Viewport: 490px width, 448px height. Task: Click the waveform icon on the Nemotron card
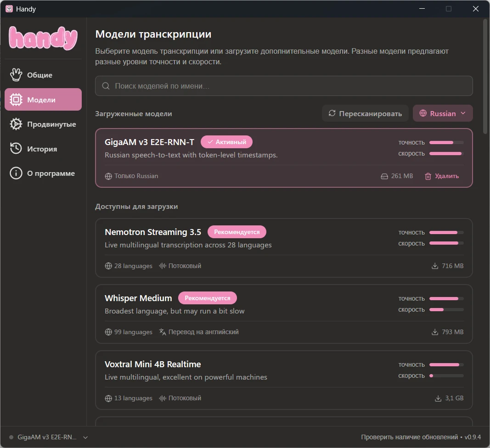163,266
